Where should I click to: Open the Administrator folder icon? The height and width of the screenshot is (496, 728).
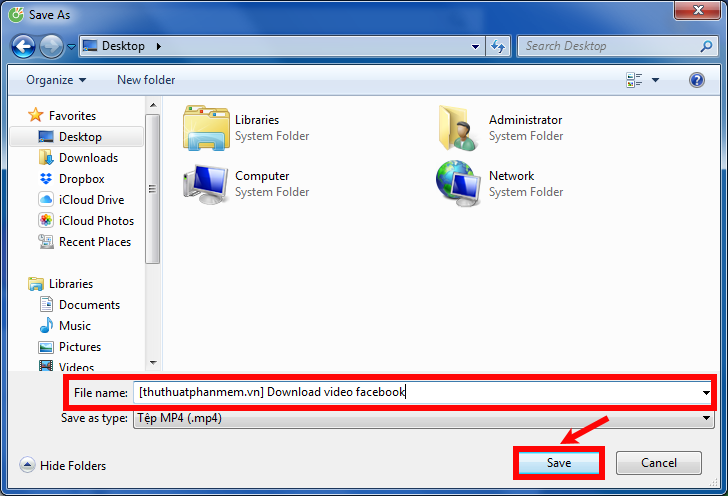click(460, 128)
